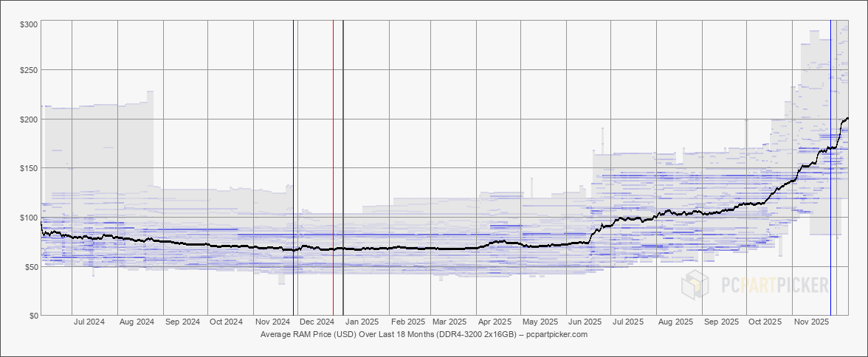
Task: Click the Nov 2025 x-axis label
Action: [810, 322]
